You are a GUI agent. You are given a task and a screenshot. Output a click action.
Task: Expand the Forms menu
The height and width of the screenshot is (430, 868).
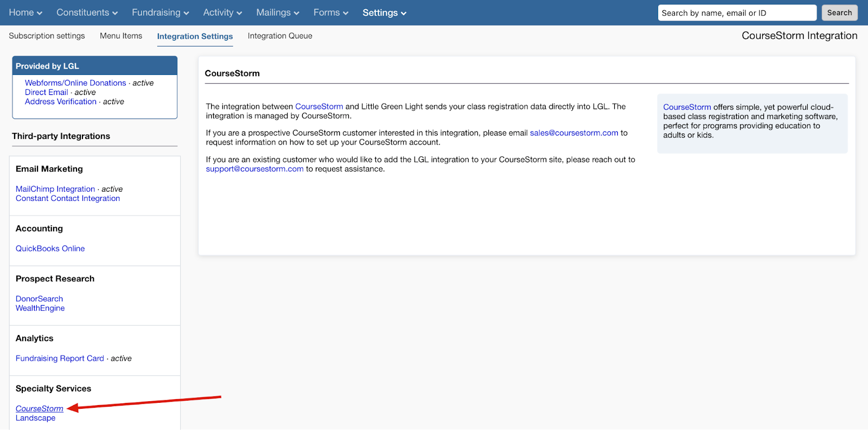tap(331, 12)
